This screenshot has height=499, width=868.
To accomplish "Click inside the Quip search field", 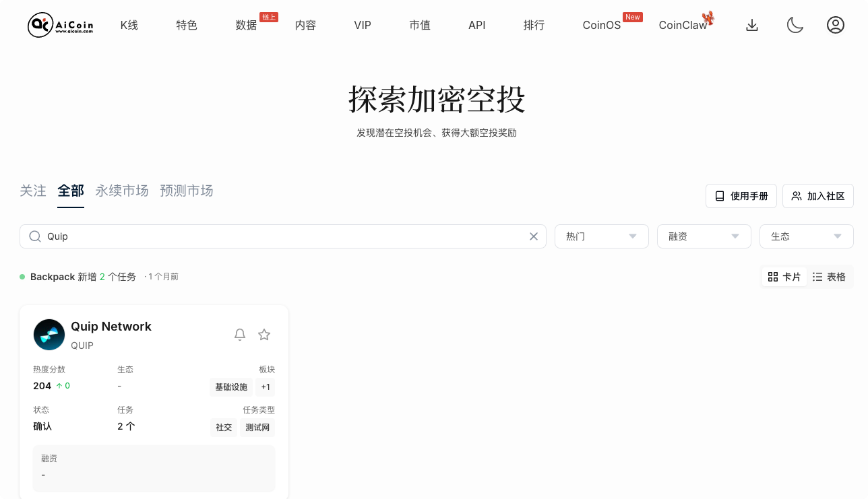I will [270, 236].
